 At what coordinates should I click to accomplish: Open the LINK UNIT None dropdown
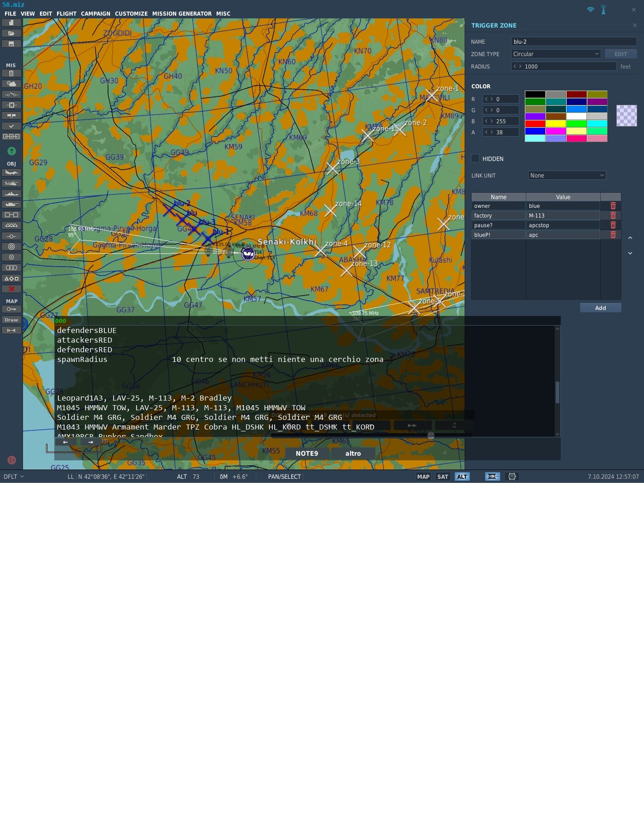coord(567,175)
